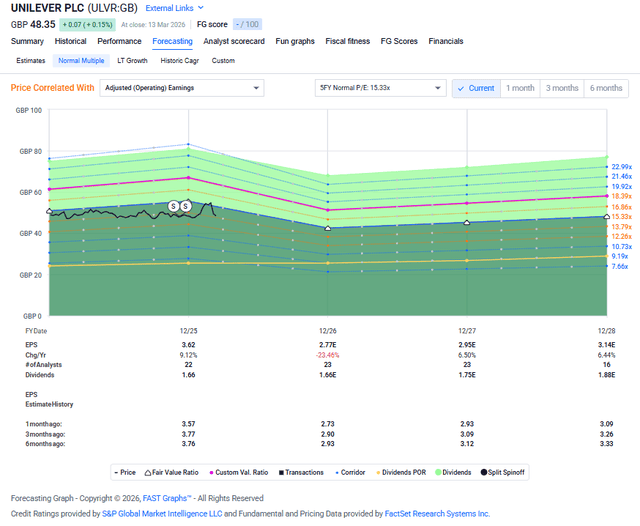This screenshot has height=526, width=640.
Task: Toggle Custom Val. Ratio in legend
Action: [239, 473]
